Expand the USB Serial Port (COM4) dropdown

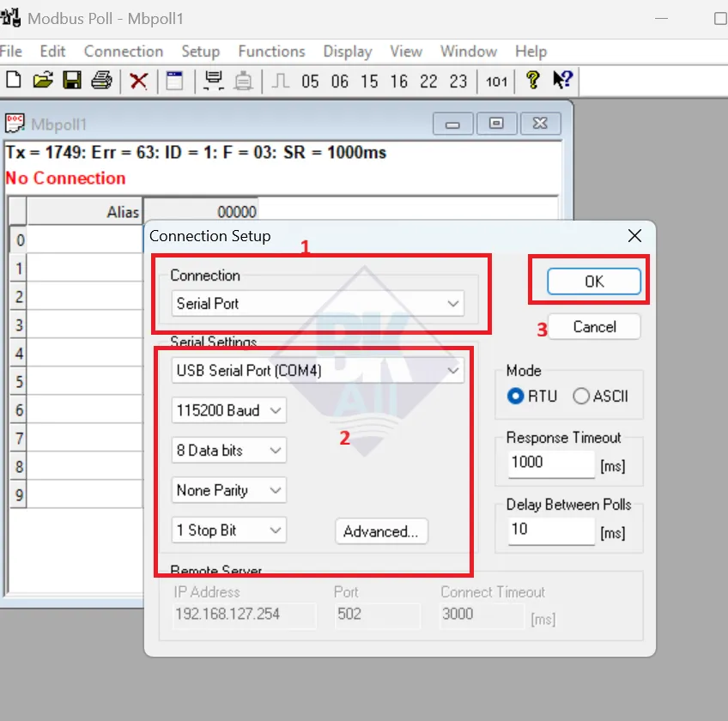315,370
